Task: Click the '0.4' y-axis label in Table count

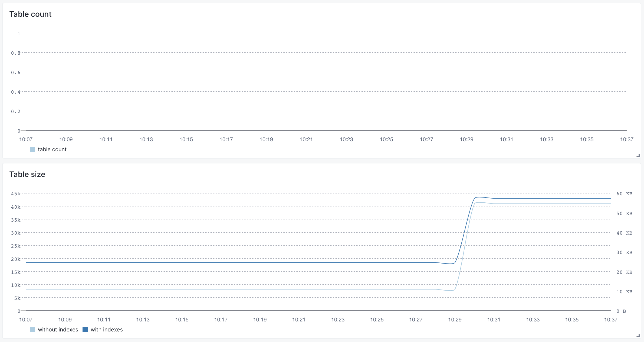Action: coord(16,92)
